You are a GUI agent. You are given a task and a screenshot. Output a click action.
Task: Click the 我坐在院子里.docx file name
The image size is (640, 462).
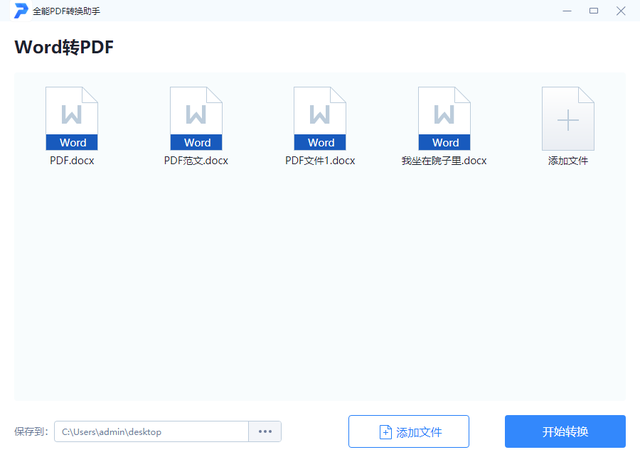click(444, 161)
